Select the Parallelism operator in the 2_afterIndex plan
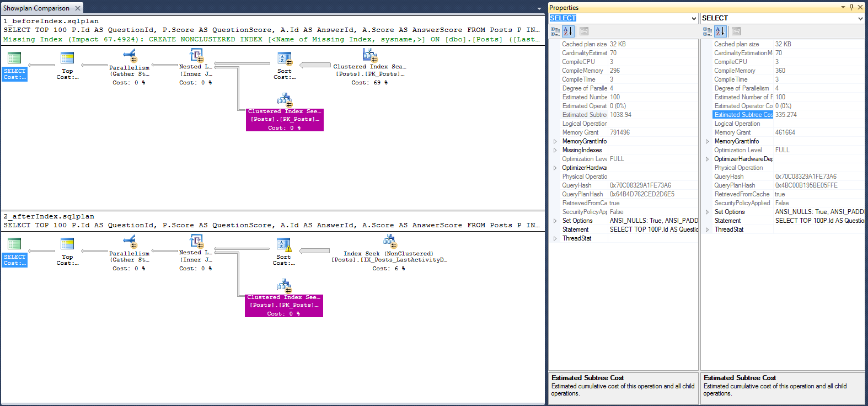 pos(129,253)
